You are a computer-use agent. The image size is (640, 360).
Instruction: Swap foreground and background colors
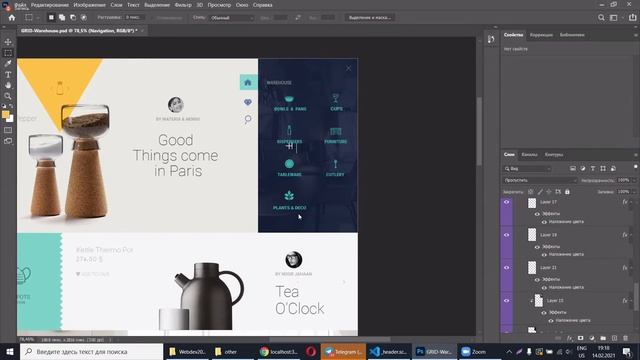11,107
